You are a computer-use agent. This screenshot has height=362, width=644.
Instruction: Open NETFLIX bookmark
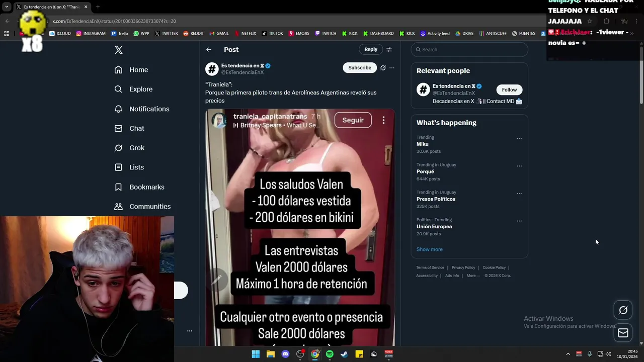(x=245, y=34)
